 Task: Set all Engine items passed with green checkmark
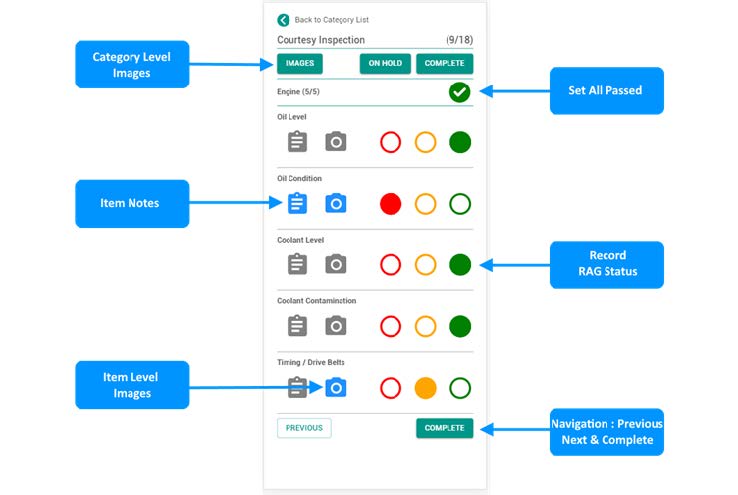(459, 92)
